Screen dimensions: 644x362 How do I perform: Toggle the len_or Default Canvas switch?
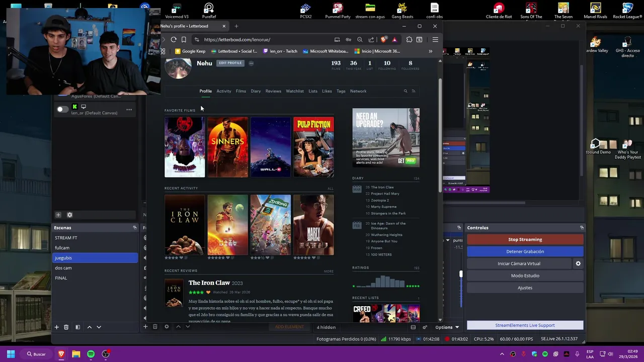(x=62, y=109)
